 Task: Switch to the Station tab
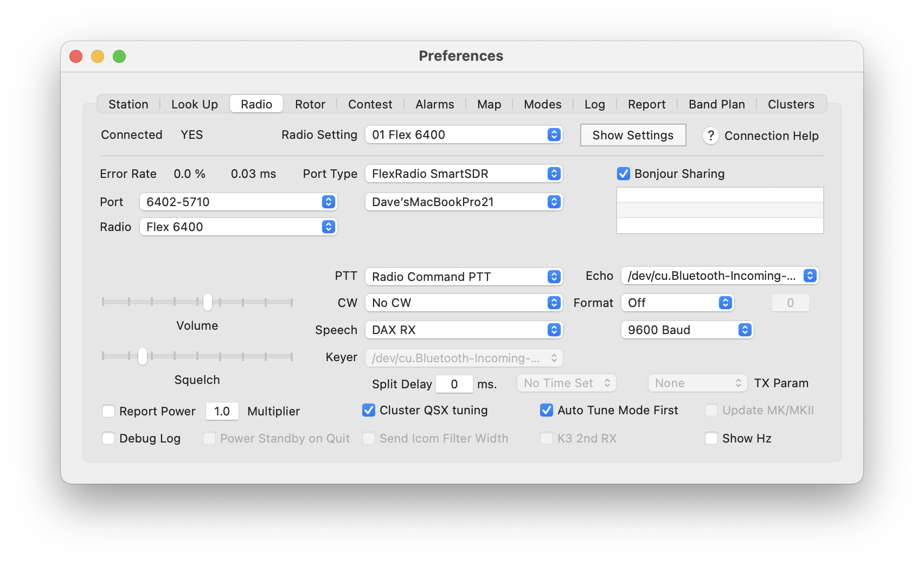click(x=129, y=104)
